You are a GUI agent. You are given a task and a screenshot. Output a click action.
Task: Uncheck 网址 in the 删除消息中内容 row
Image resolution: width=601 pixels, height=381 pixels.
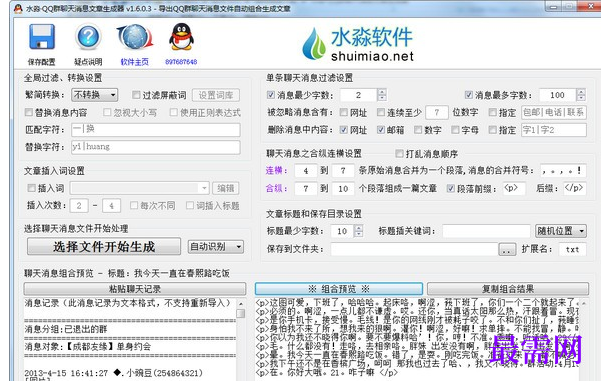[343, 130]
